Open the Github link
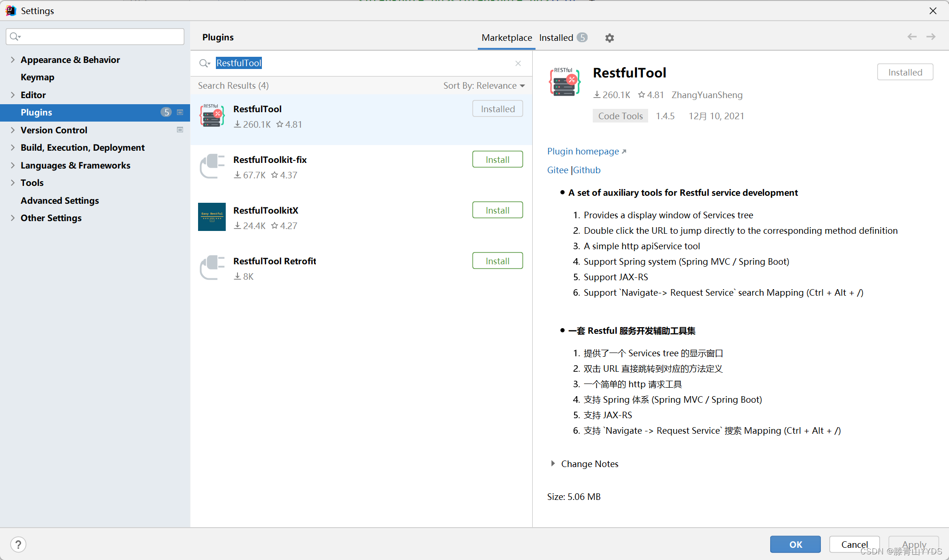 587,170
